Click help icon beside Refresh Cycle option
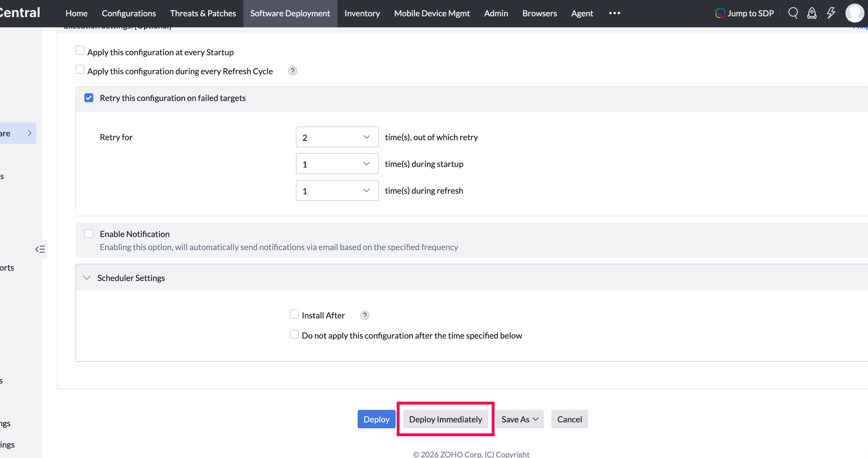 point(293,71)
